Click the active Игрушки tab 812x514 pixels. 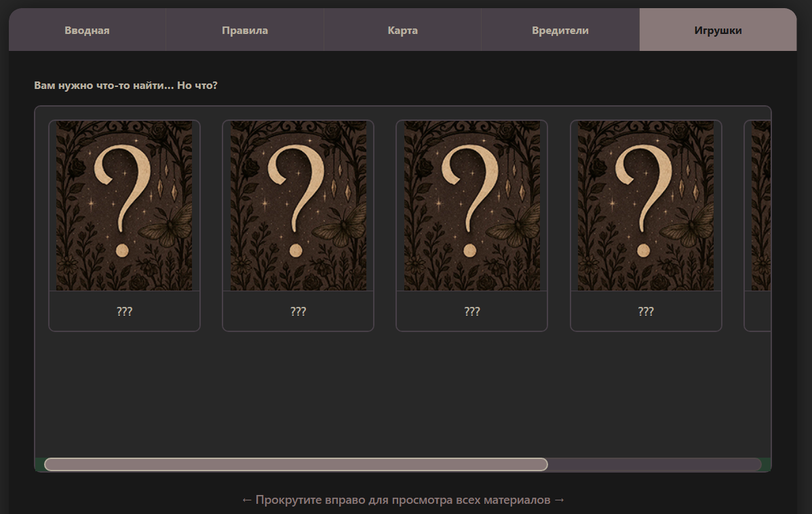(x=717, y=31)
